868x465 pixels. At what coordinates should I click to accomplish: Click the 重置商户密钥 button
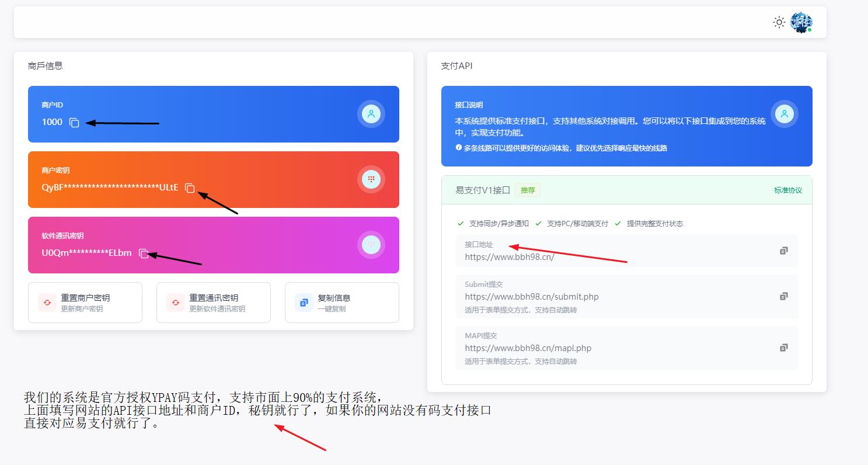85,303
